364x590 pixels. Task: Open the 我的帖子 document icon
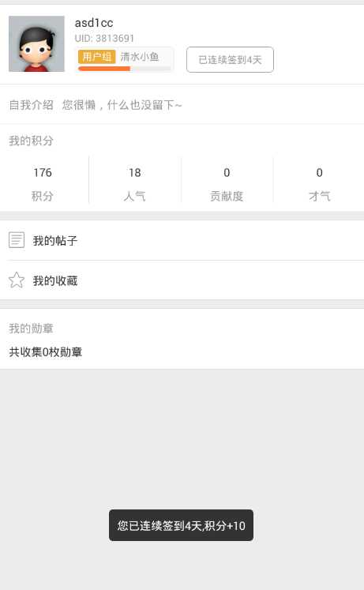click(x=17, y=239)
